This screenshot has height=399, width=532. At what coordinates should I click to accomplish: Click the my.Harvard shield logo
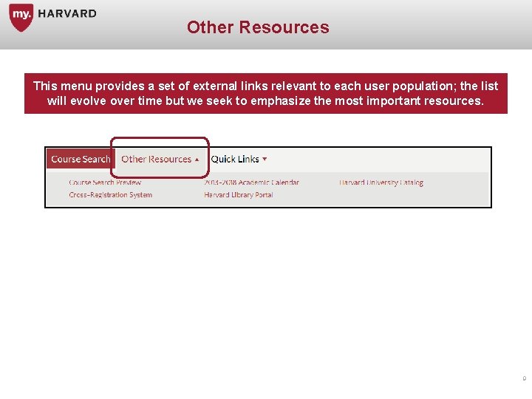pyautogui.click(x=21, y=17)
